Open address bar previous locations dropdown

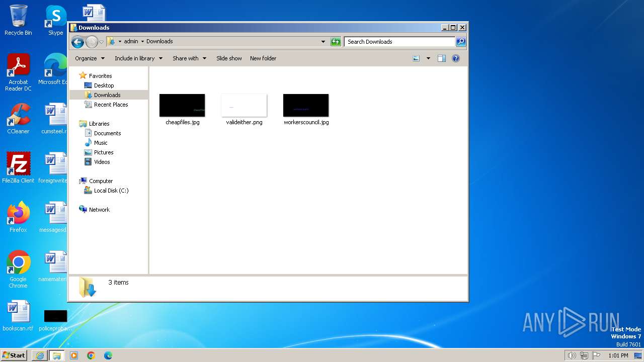click(323, 42)
